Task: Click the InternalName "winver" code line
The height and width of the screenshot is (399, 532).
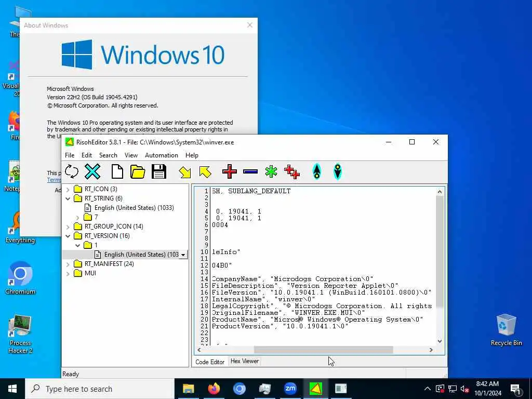Action: pos(263,299)
